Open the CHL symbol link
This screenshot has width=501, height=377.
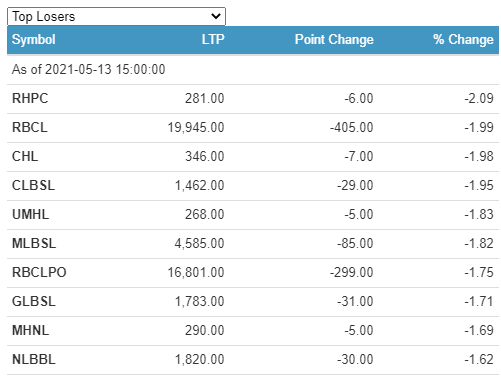(25, 156)
